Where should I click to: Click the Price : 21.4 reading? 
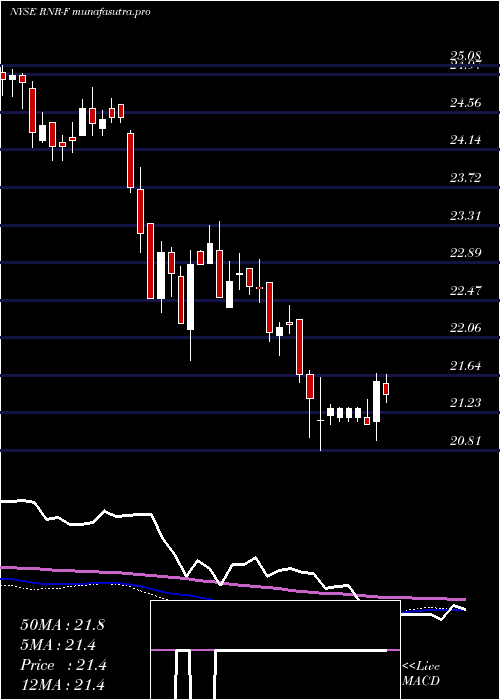coord(63,665)
